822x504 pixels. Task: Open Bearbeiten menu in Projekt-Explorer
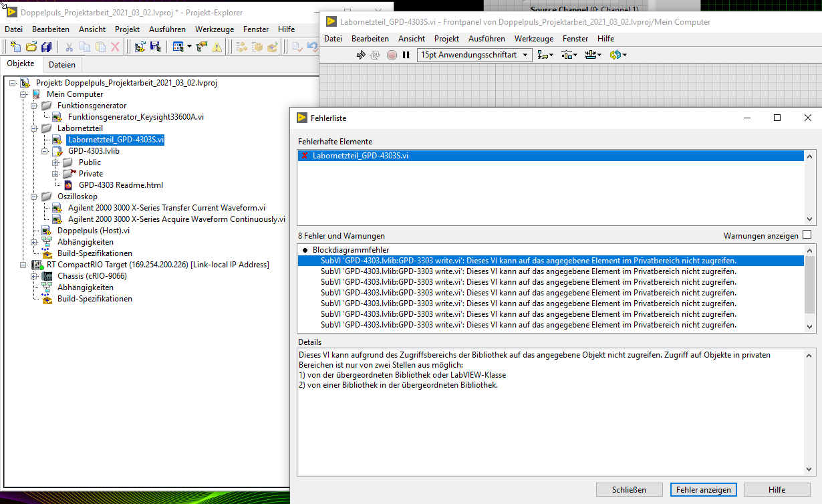click(x=51, y=29)
